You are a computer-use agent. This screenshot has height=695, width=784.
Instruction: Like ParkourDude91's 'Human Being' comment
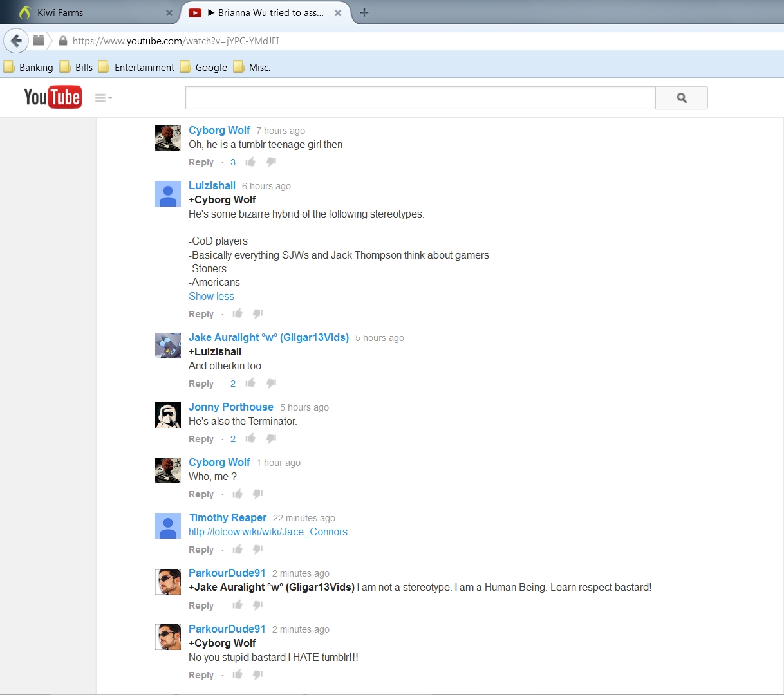[x=238, y=605]
